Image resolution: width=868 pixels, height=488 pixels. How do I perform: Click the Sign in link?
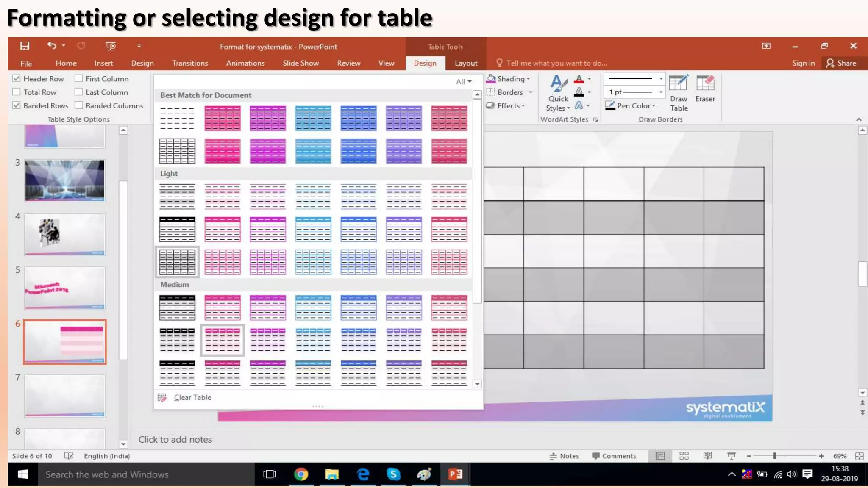(803, 63)
